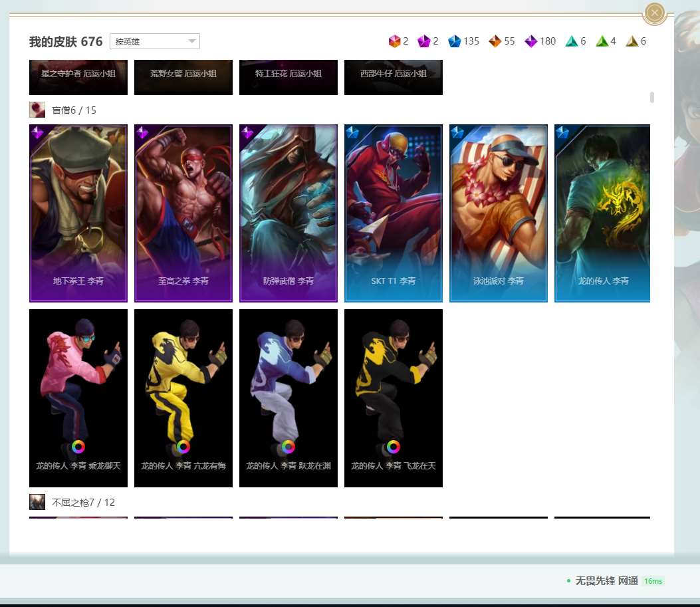Viewport: 700px width, 607px height.
Task: Click the blue rarity gem on SKT T1 李青
Action: tap(352, 132)
